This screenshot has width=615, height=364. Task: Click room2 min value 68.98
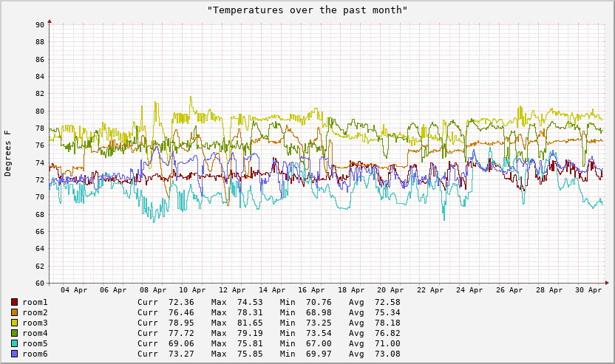(319, 312)
